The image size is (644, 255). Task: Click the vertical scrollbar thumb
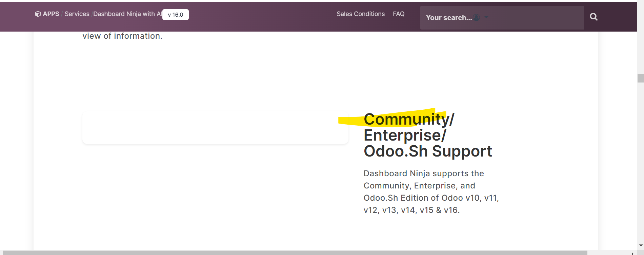pos(641,78)
